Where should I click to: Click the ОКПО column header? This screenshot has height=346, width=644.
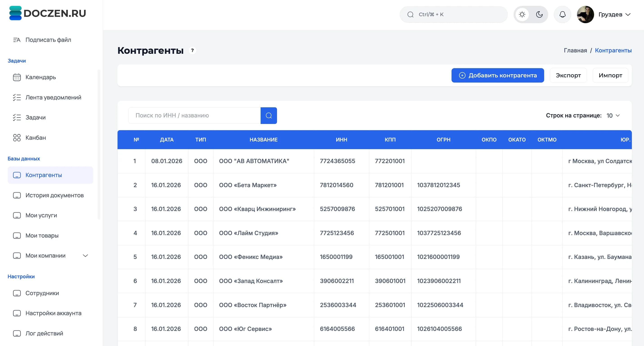[489, 140]
